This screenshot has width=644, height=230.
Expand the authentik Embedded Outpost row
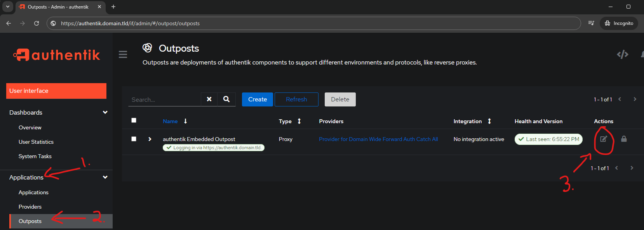pos(150,139)
